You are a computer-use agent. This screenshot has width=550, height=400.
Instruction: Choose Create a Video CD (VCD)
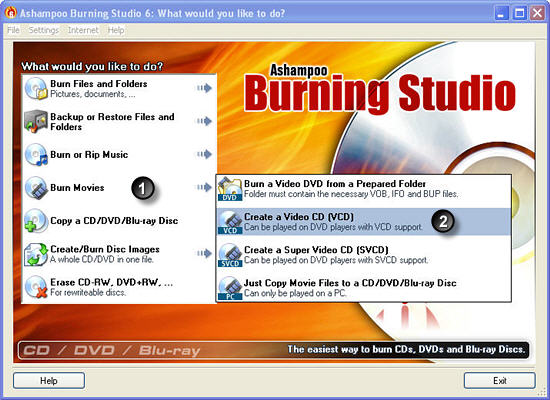(363, 222)
